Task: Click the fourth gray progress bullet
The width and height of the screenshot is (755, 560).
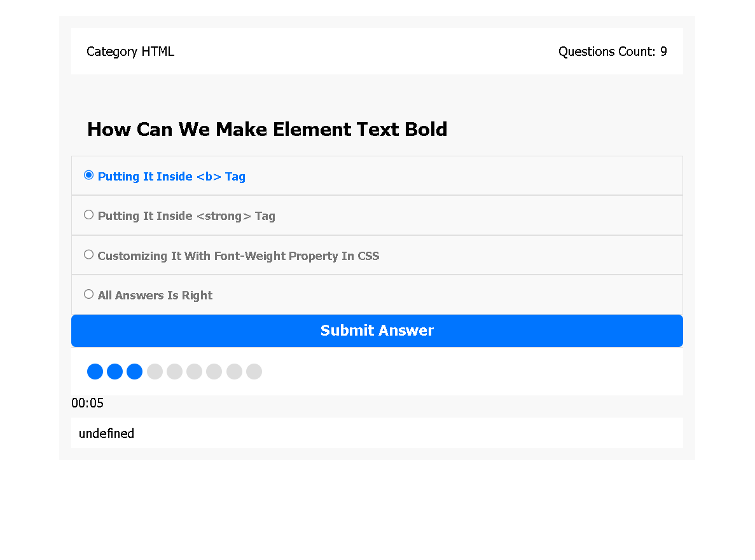Action: click(155, 371)
